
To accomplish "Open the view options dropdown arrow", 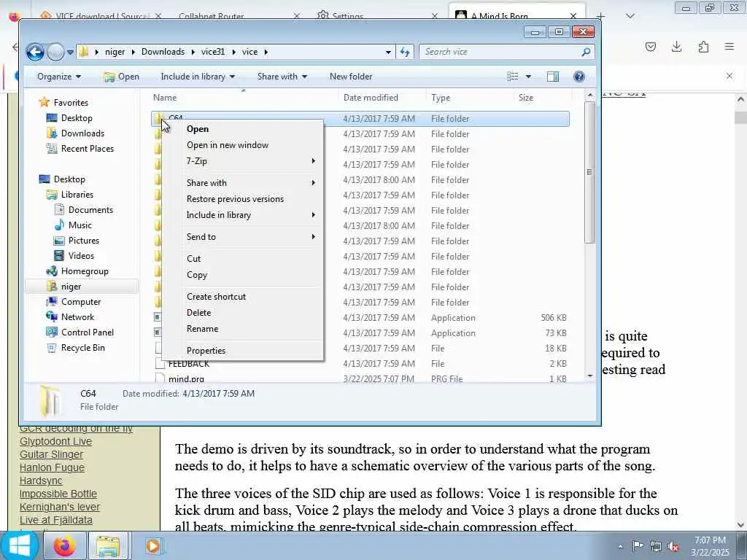I will 528,77.
